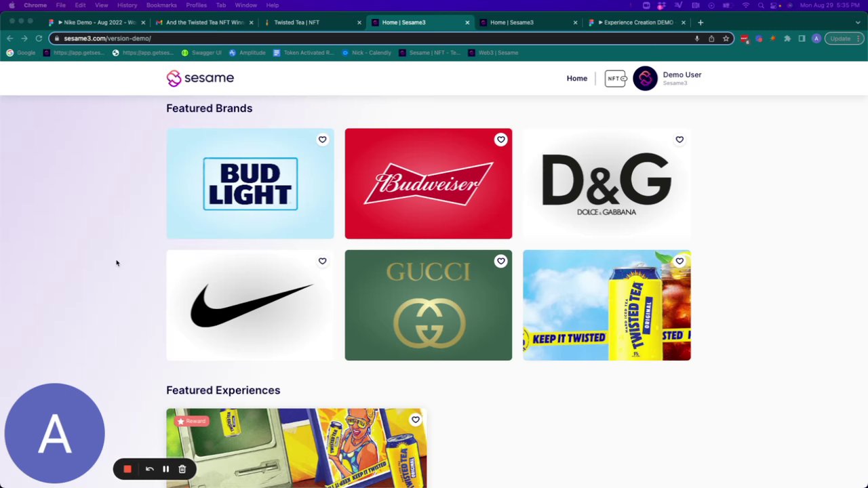Pause the screen recording

pos(165,469)
